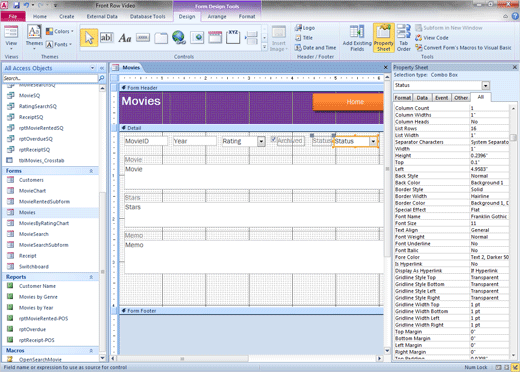Open View Code

[432, 38]
